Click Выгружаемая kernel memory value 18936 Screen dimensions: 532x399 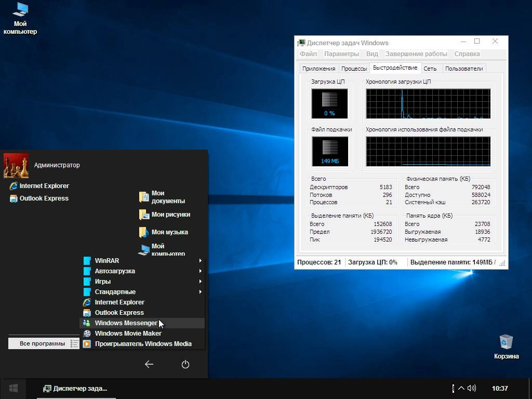tap(483, 232)
